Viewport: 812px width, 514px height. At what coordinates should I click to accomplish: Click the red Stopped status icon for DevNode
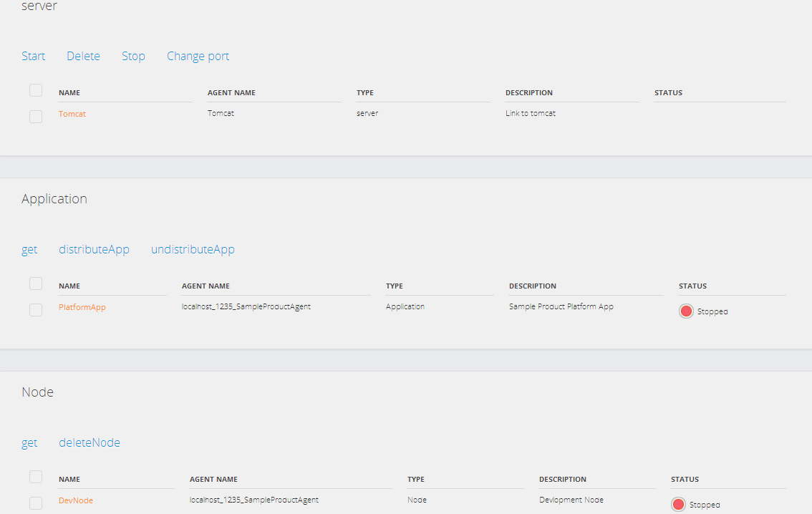[x=678, y=504]
